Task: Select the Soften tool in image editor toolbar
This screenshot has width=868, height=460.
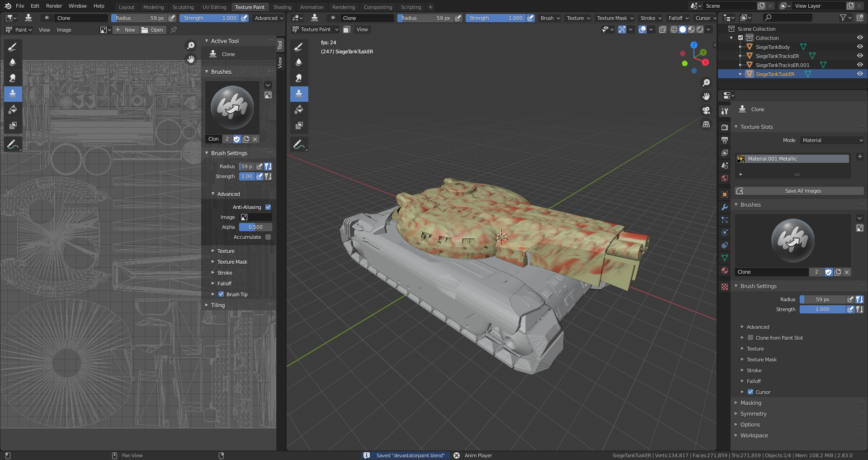Action: 13,62
